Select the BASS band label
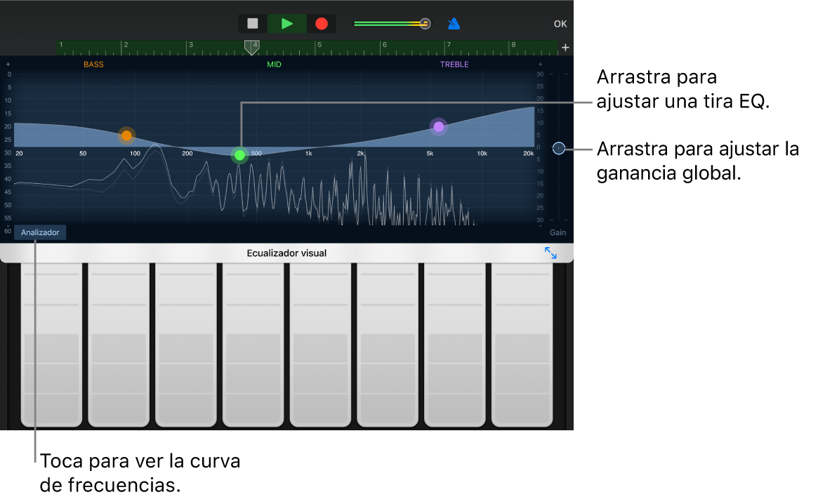Viewport: 818px width, 504px height. pyautogui.click(x=93, y=65)
